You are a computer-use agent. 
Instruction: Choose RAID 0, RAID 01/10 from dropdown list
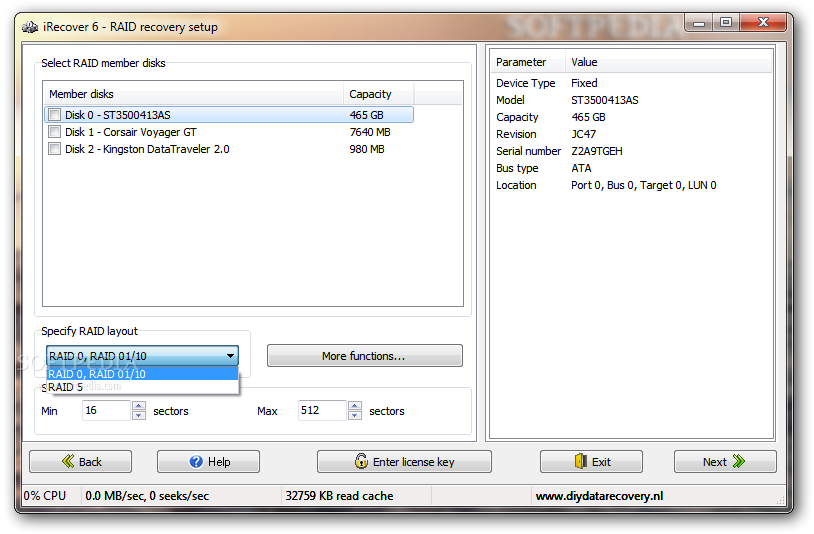(x=142, y=374)
